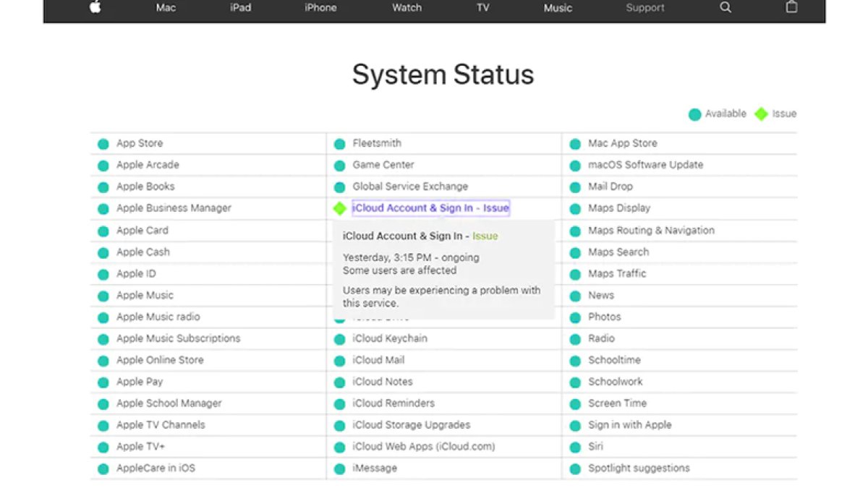868x488 pixels.
Task: Select the Apple Cash text
Action: (143, 252)
